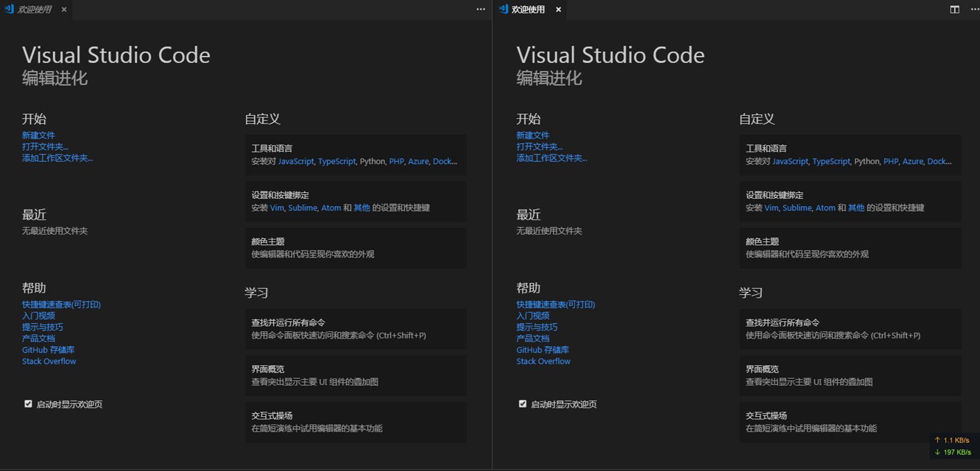The image size is (980, 471).
Task: Click 添加工作区文件夹 link in right pane
Action: 552,158
